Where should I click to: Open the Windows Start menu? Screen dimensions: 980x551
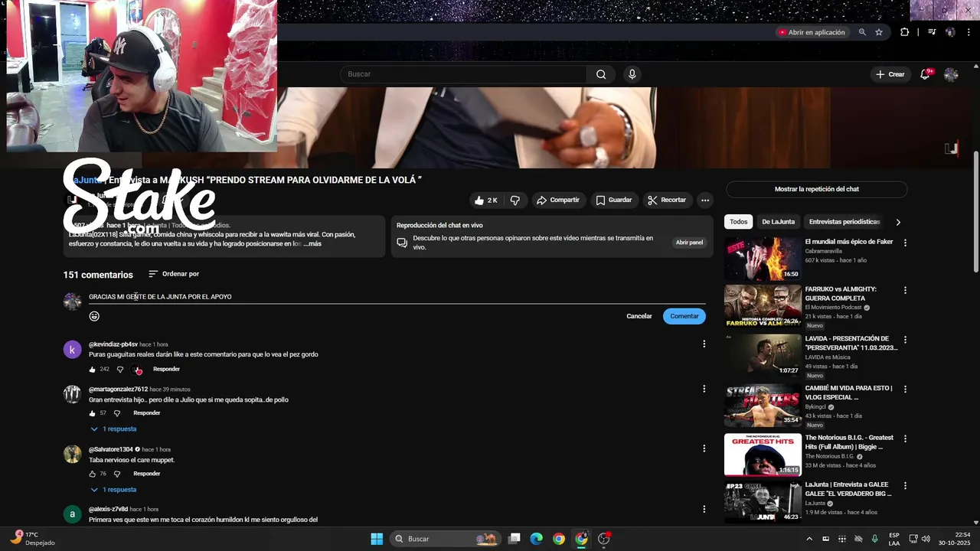377,539
